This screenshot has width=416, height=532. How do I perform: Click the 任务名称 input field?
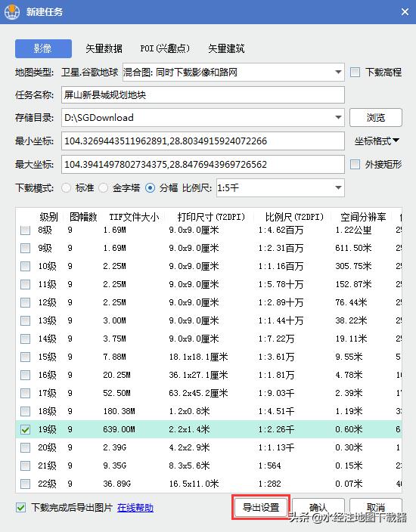(203, 94)
